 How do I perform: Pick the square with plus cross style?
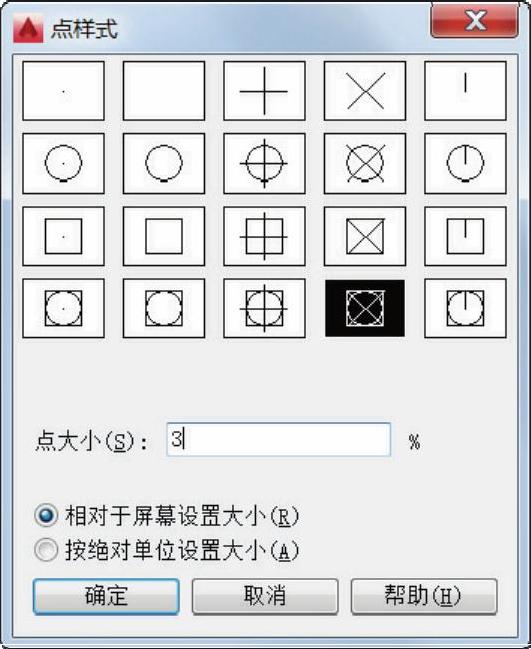point(264,236)
